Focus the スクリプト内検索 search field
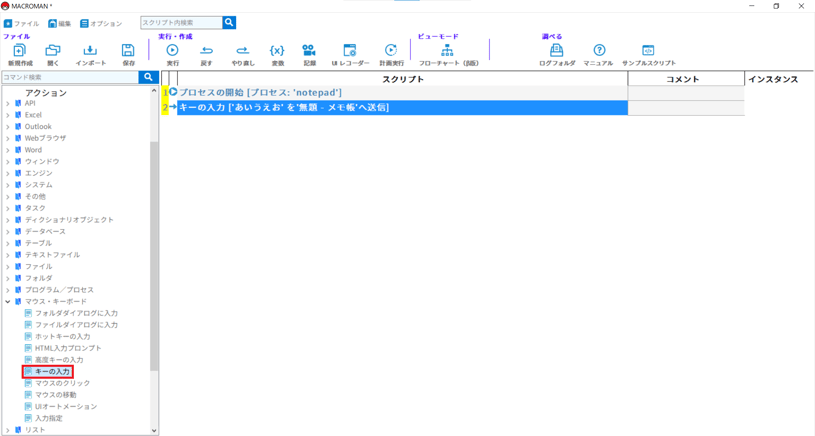Screen dimensions: 815x436 pos(181,22)
